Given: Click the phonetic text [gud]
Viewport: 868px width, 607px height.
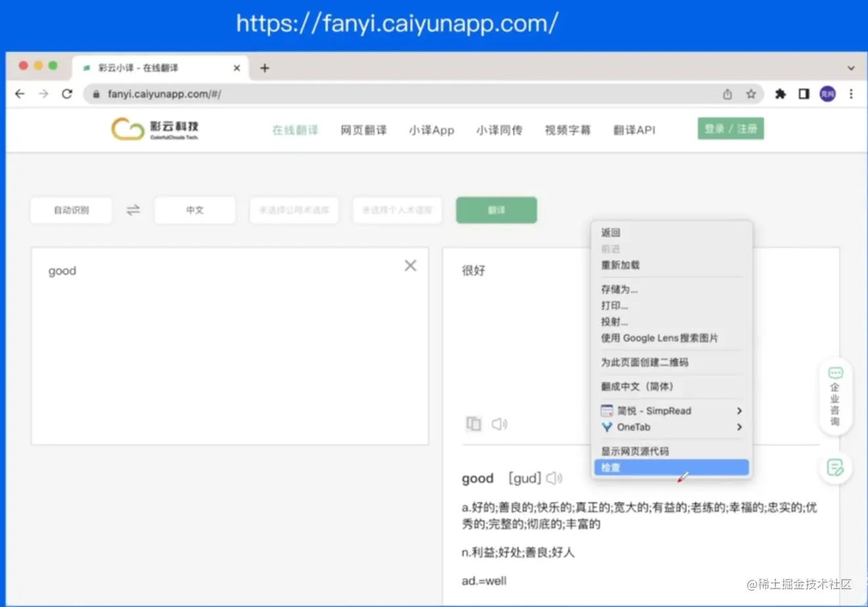Looking at the screenshot, I should coord(525,478).
